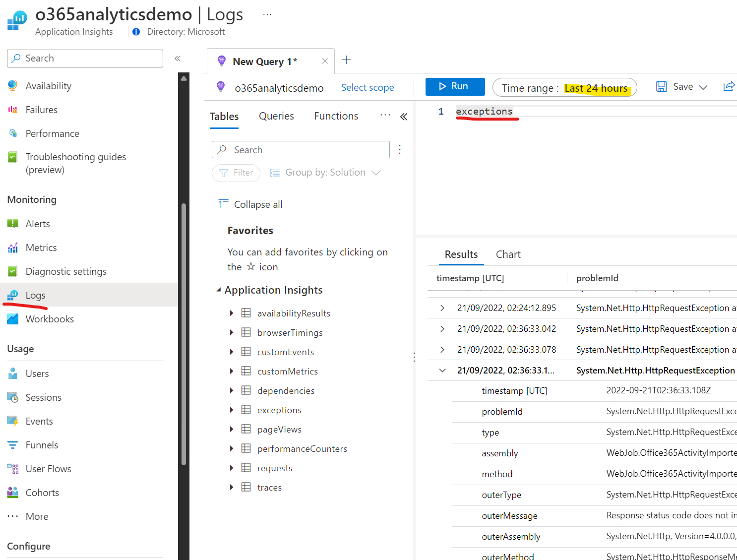This screenshot has height=560, width=737.
Task: Click the More item in the sidebar
Action: pyautogui.click(x=37, y=516)
